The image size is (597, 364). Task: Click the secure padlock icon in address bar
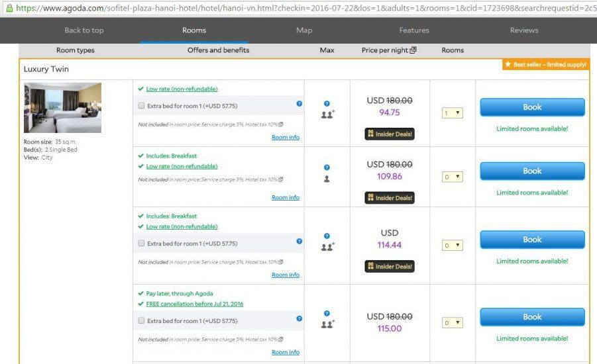(9, 8)
